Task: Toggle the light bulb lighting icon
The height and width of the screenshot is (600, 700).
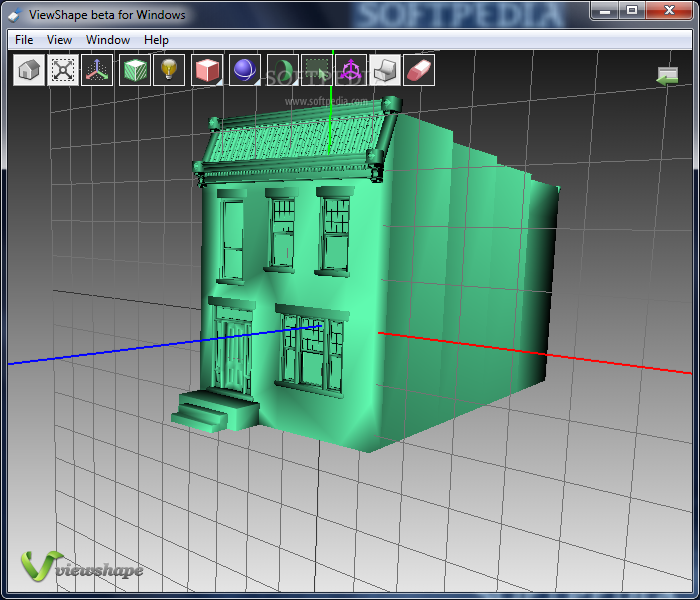Action: 169,70
